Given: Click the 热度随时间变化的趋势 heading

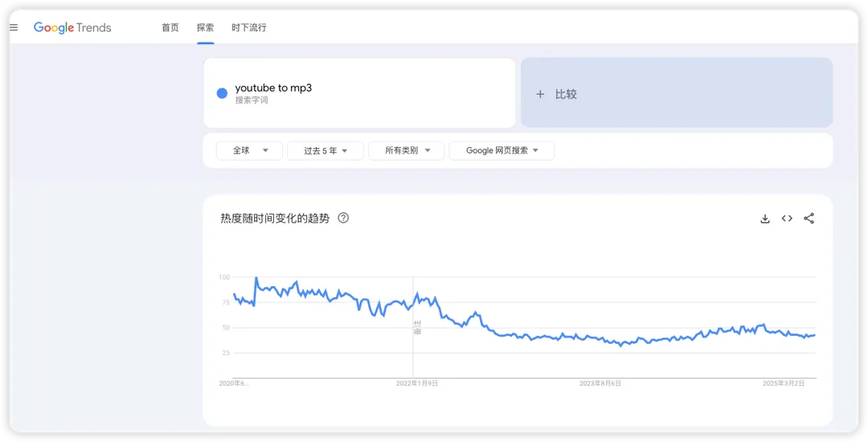Looking at the screenshot, I should tap(275, 219).
